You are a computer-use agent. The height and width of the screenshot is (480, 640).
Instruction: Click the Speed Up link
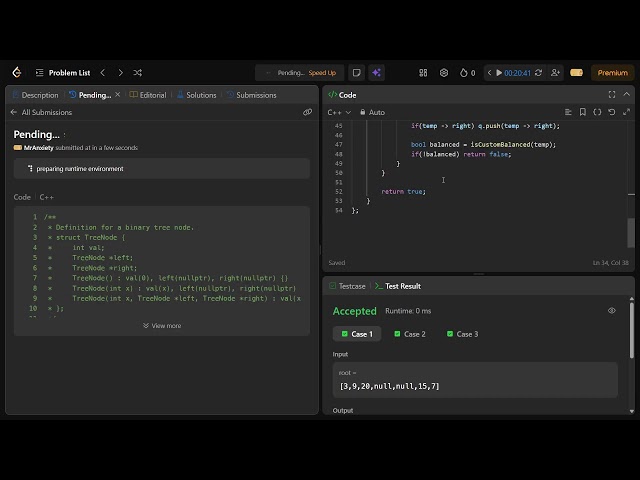point(322,73)
